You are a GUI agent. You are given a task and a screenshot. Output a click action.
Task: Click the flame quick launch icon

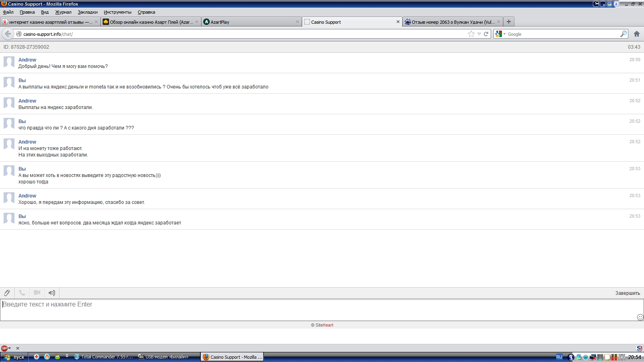pos(47,357)
